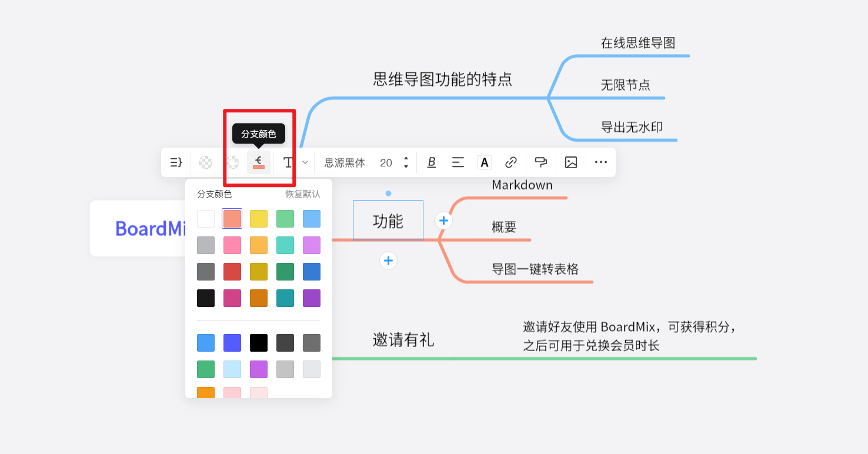The image size is (868, 454).
Task: Open the more options ellipsis menu
Action: (x=601, y=162)
